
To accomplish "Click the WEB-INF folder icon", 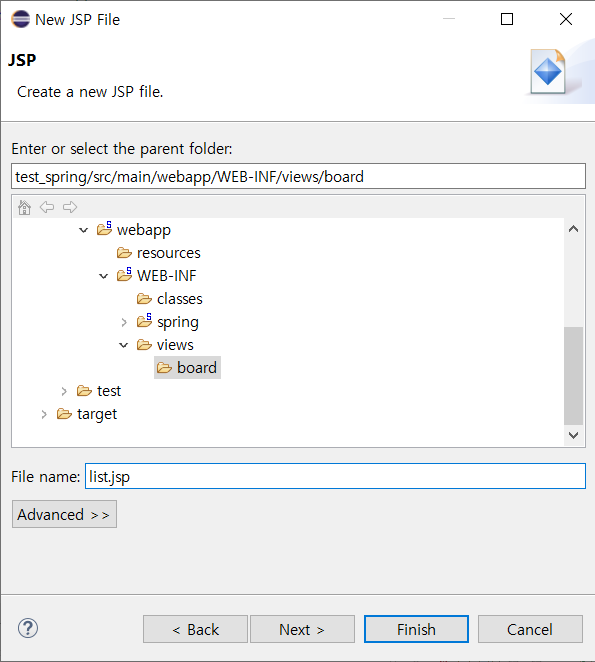I will (x=124, y=275).
